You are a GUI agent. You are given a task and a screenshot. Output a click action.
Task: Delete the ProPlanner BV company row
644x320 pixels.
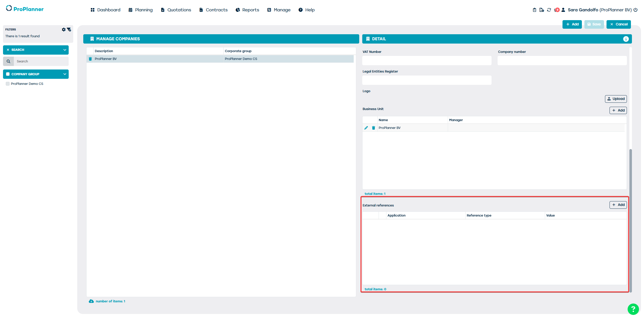(x=90, y=59)
